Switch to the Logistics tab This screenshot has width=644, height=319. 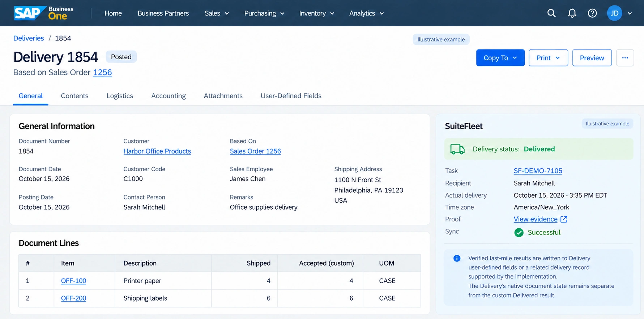point(120,96)
